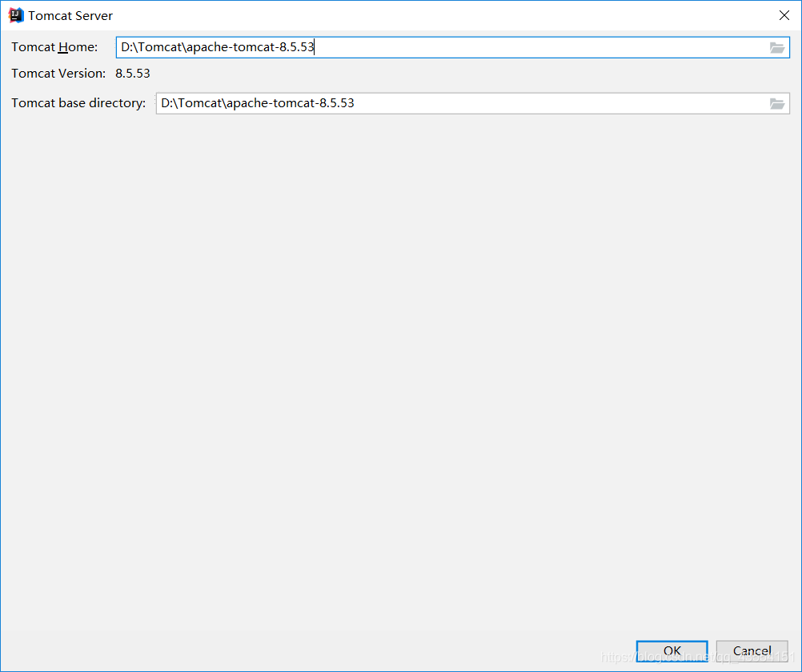Dismiss dialog with the Cancel button
This screenshot has height=672, width=802.
752,651
